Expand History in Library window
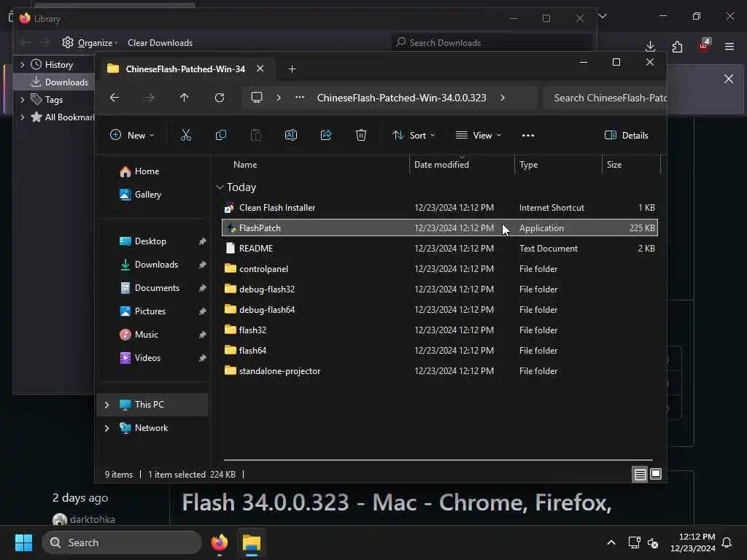The height and width of the screenshot is (560, 747). point(22,64)
